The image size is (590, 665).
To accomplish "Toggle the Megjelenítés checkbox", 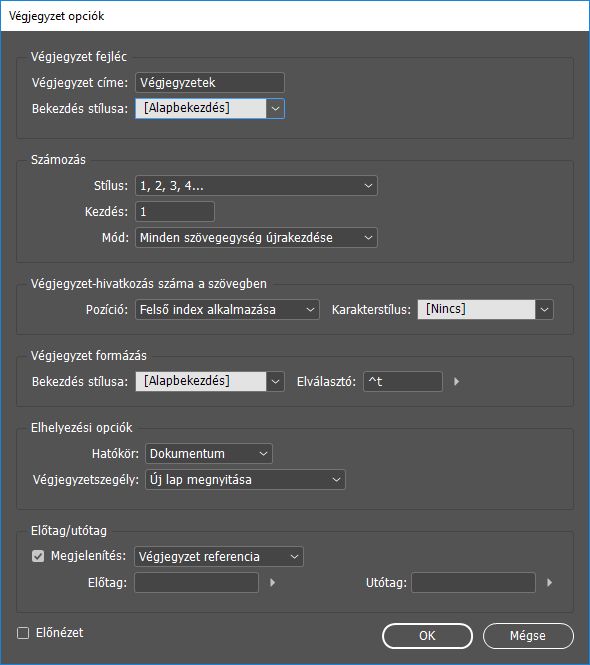I will point(38,556).
